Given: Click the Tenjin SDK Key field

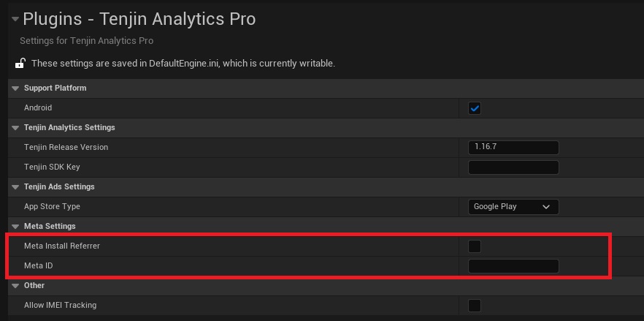Looking at the screenshot, I should (x=513, y=167).
